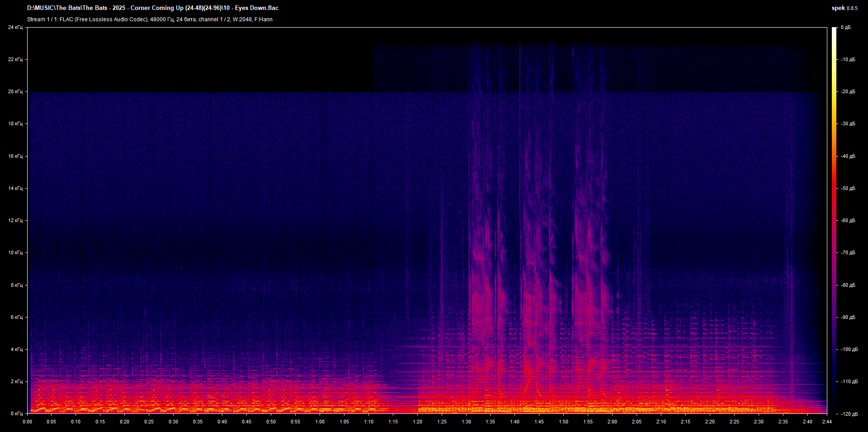This screenshot has width=868, height=432.
Task: Click the -30 дБ level label
Action: (x=848, y=124)
